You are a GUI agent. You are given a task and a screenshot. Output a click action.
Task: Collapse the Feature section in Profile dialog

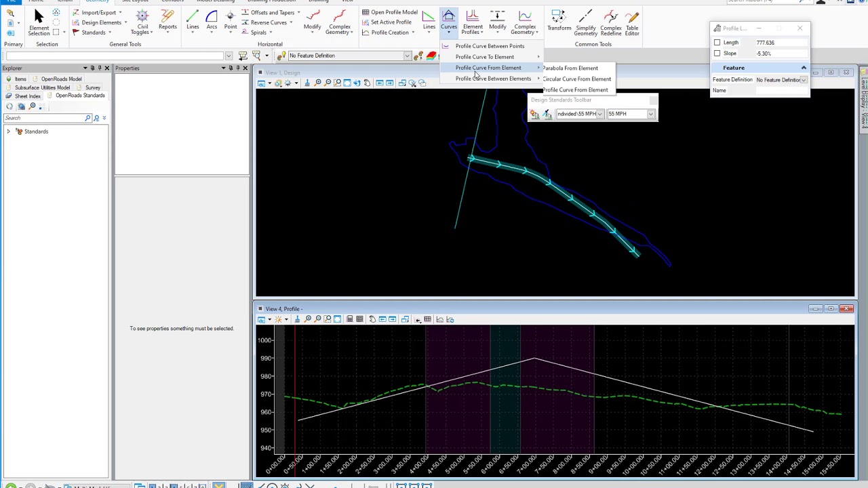[x=804, y=68]
